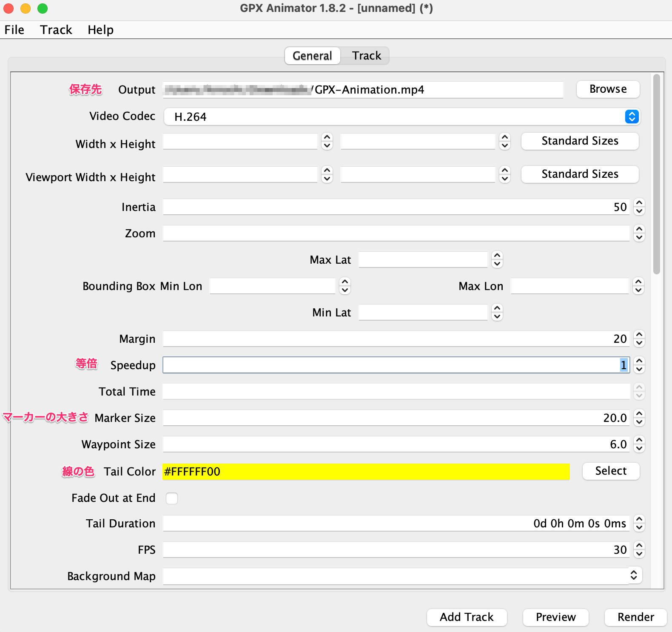672x632 pixels.
Task: Click Browse to choose output file
Action: point(608,89)
